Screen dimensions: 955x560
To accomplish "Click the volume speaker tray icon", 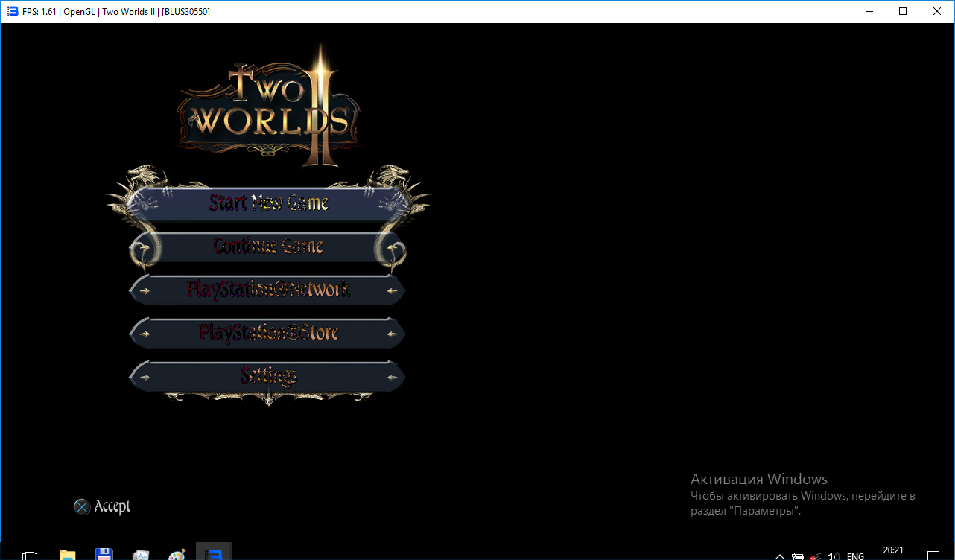I will click(834, 556).
